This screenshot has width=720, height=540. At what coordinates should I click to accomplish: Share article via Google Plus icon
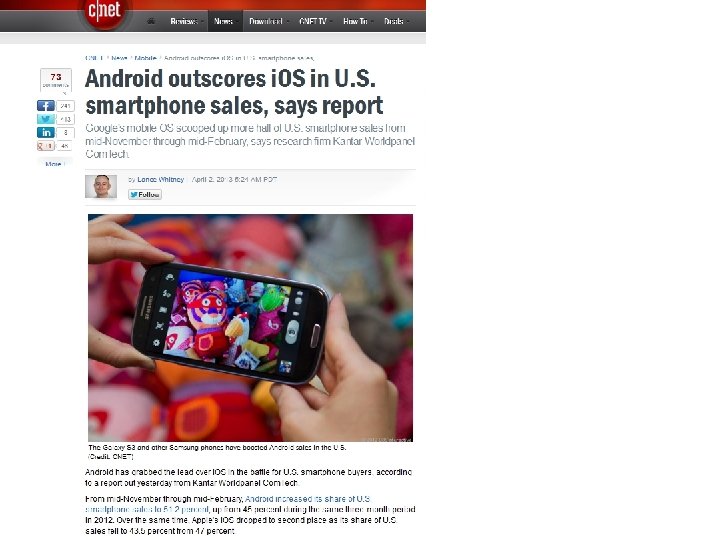(45, 146)
